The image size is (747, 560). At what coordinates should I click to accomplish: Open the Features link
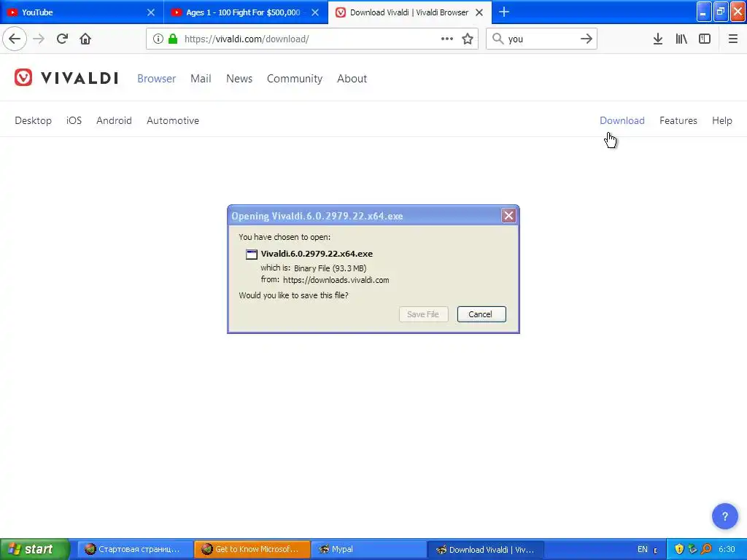point(678,120)
